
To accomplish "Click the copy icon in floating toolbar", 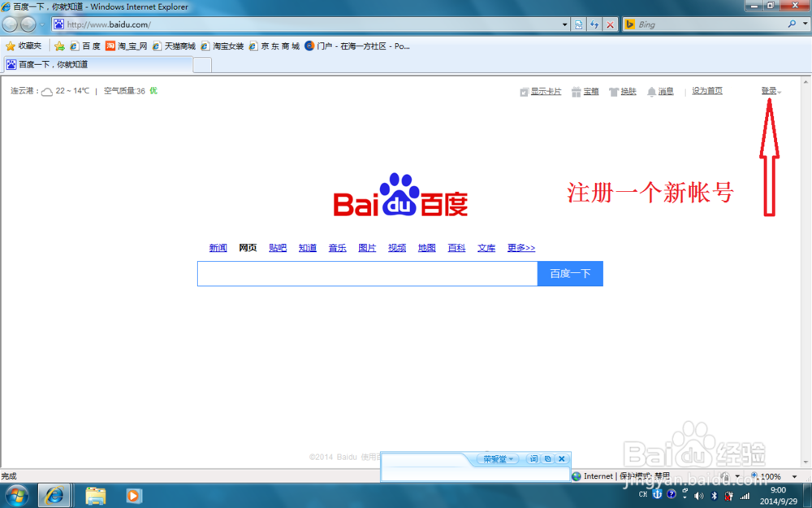I will click(547, 459).
